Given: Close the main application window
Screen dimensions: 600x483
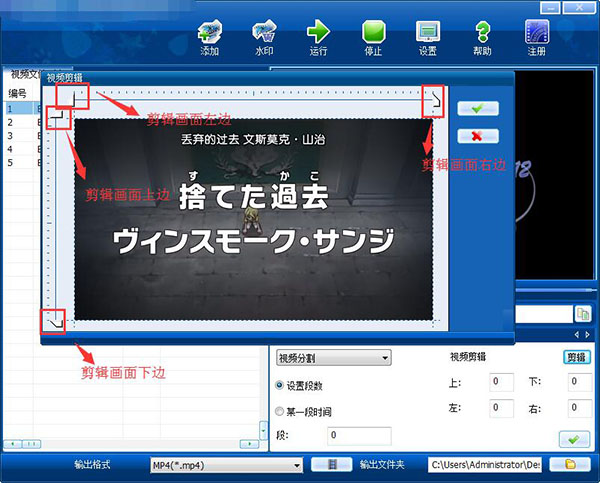Looking at the screenshot, I should point(579,8).
